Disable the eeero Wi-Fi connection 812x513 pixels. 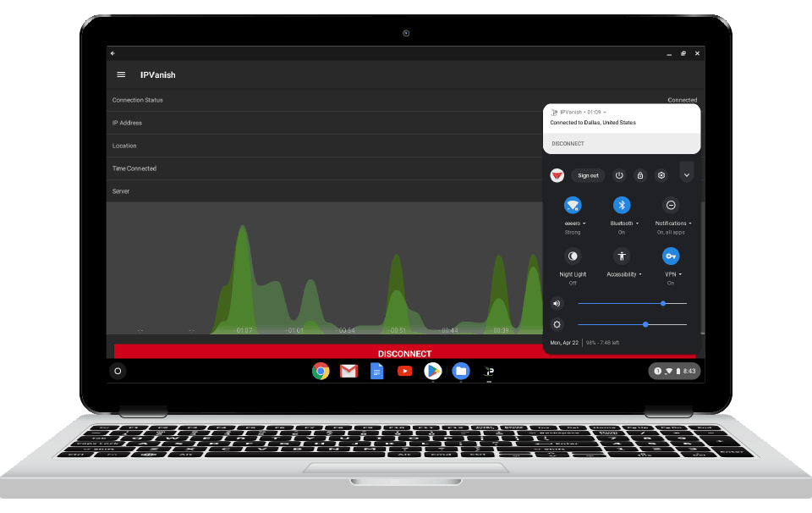(x=573, y=205)
